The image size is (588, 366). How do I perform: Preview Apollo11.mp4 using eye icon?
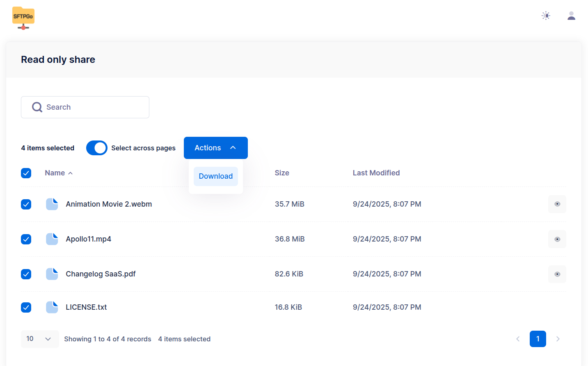pos(557,239)
